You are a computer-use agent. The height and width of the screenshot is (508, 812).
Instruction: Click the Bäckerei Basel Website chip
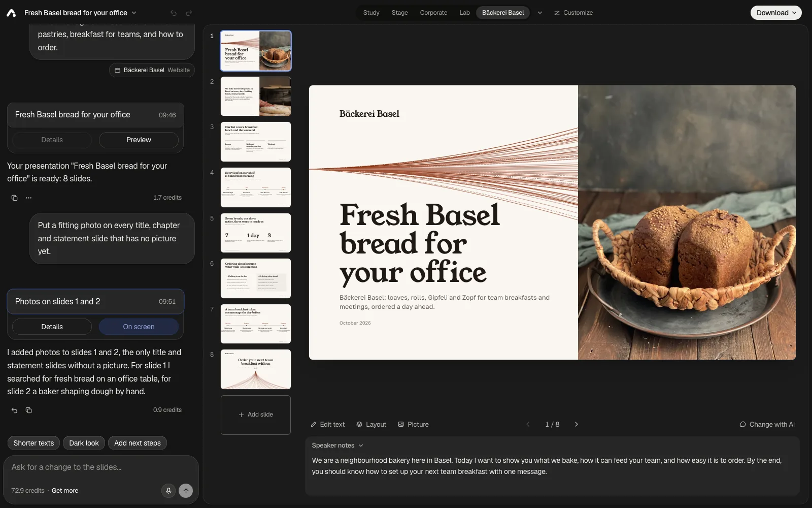tap(152, 70)
